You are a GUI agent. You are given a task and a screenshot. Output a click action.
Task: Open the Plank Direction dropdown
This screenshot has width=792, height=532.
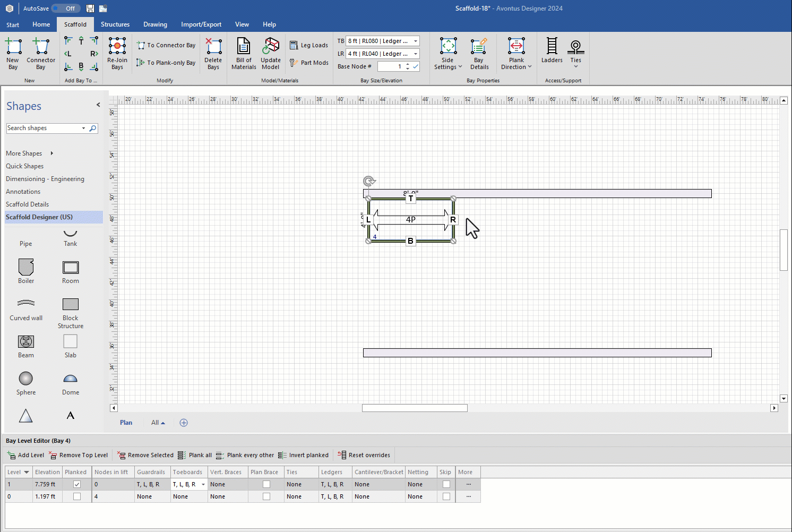(x=516, y=53)
